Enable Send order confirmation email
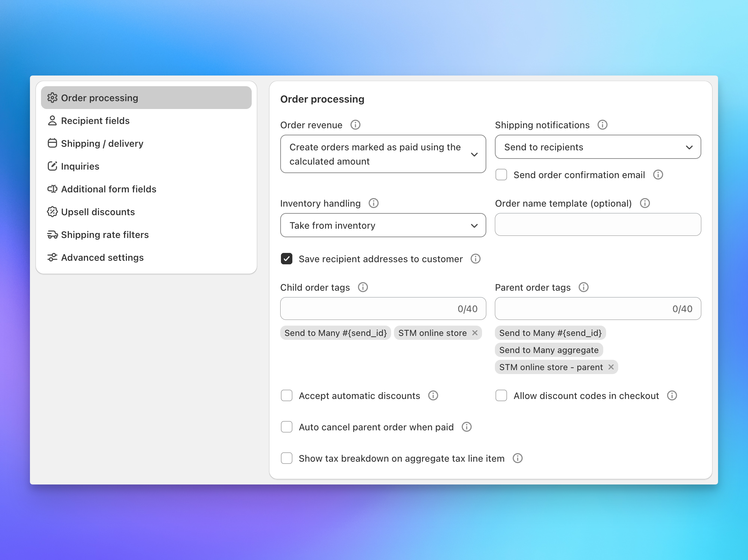This screenshot has width=748, height=560. coord(501,175)
